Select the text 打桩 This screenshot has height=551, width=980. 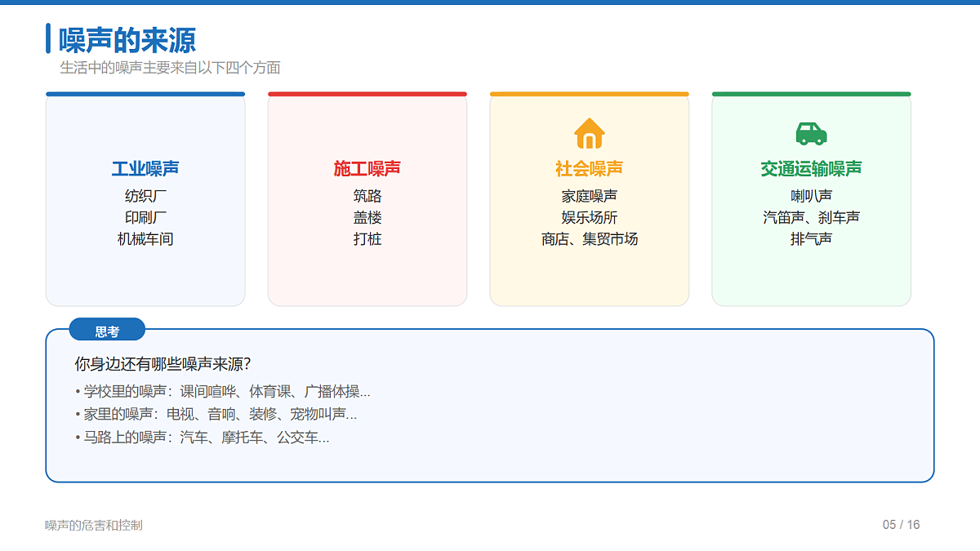[367, 239]
